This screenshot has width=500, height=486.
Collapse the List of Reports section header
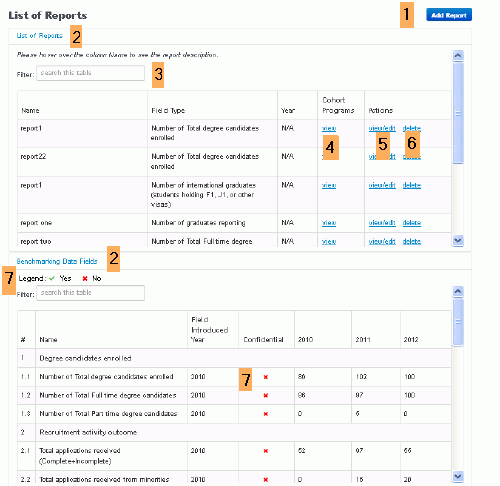click(40, 36)
